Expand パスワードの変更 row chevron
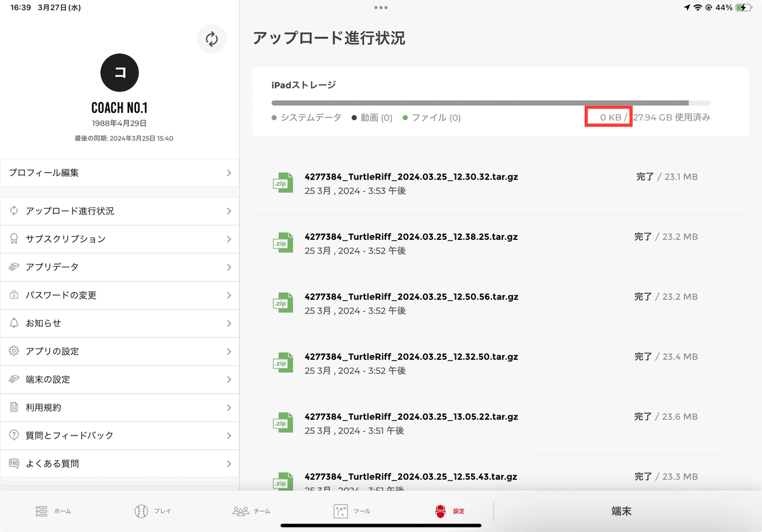 (x=229, y=295)
